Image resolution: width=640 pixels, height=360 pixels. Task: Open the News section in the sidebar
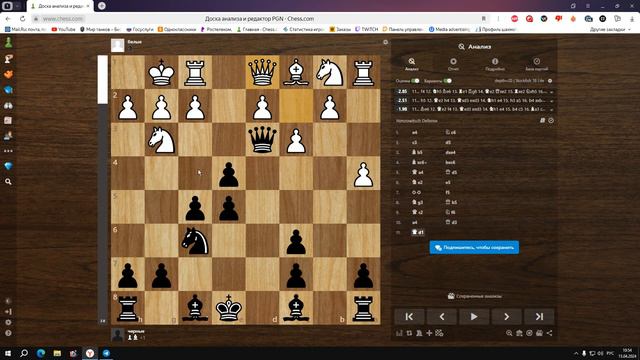(8, 120)
